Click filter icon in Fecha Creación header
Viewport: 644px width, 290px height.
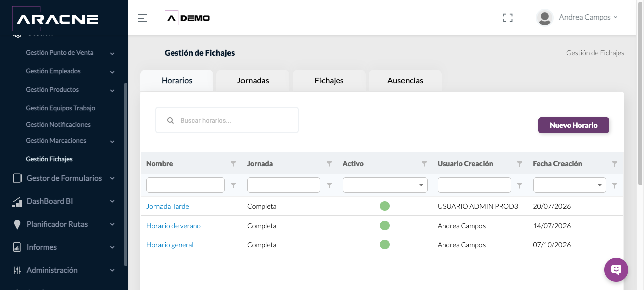[615, 164]
